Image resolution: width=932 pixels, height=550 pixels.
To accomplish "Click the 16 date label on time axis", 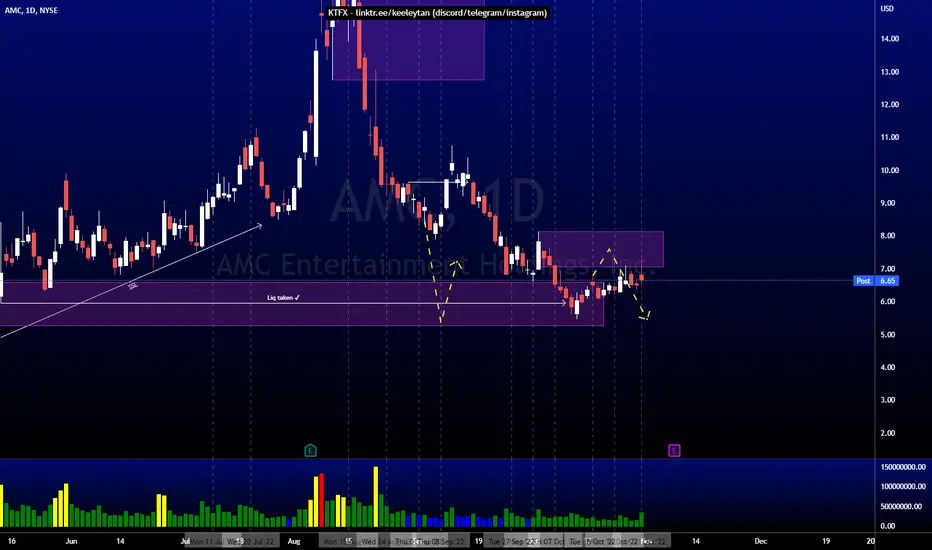I will tap(12, 541).
